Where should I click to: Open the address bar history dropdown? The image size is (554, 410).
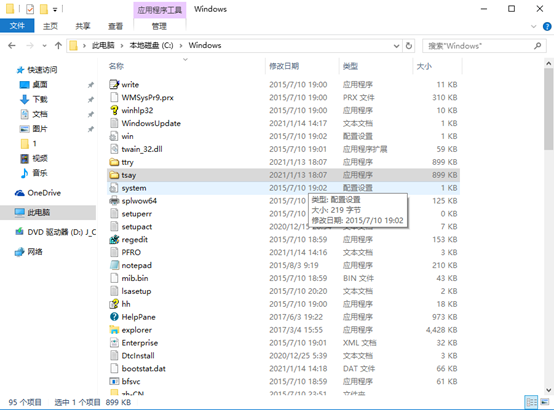(396, 46)
